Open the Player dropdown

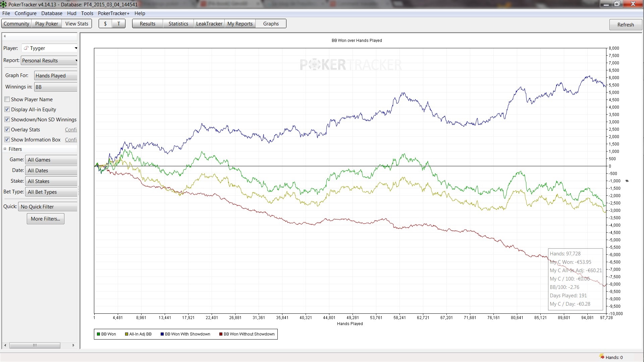coord(50,48)
